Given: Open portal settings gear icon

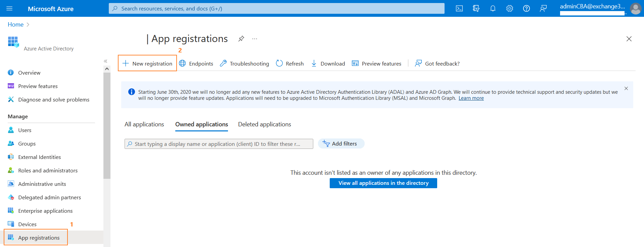Looking at the screenshot, I should (x=510, y=8).
